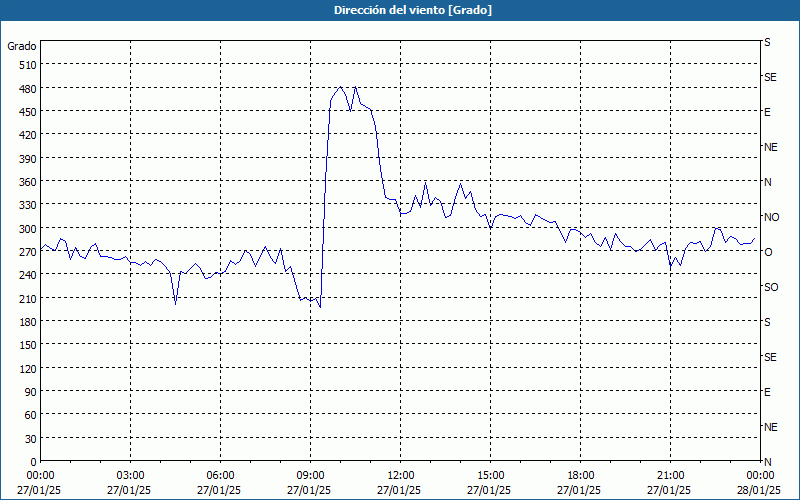The width and height of the screenshot is (800, 500).
Task: Click the 'SO' compass label on right axis
Action: (771, 287)
